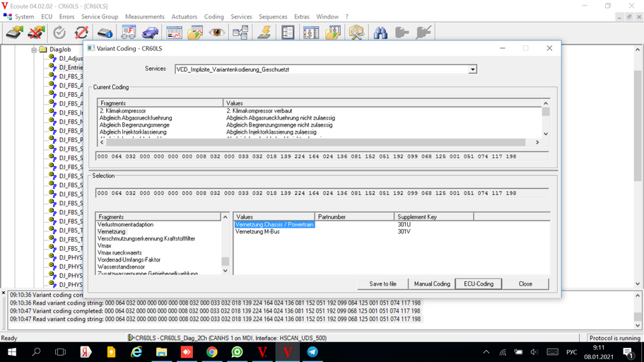Click the wrench and screwdriver tools icon
644x362 pixels.
[x=356, y=33]
